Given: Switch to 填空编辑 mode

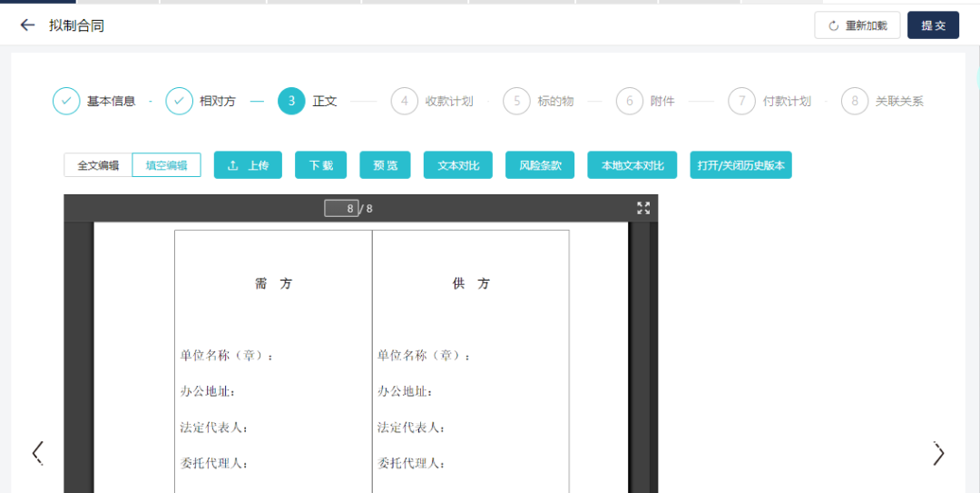Looking at the screenshot, I should 166,165.
